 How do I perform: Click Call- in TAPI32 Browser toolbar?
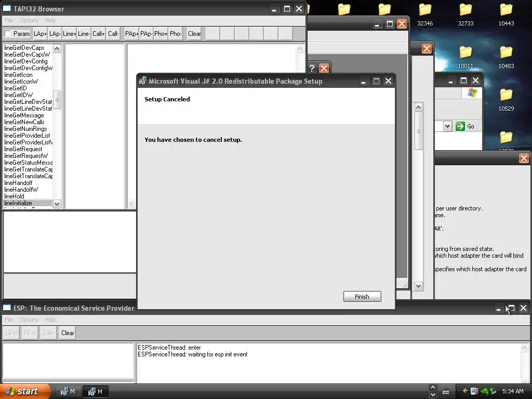tap(113, 34)
